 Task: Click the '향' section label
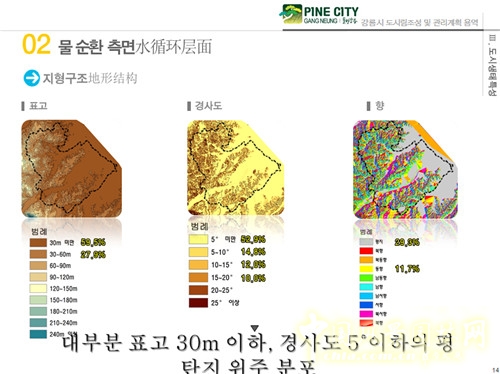(x=380, y=106)
